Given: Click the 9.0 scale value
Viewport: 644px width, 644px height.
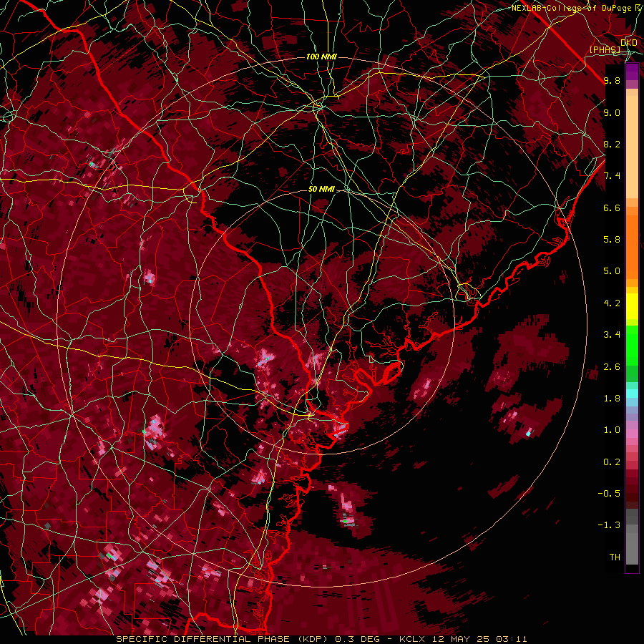Looking at the screenshot, I should pos(612,112).
